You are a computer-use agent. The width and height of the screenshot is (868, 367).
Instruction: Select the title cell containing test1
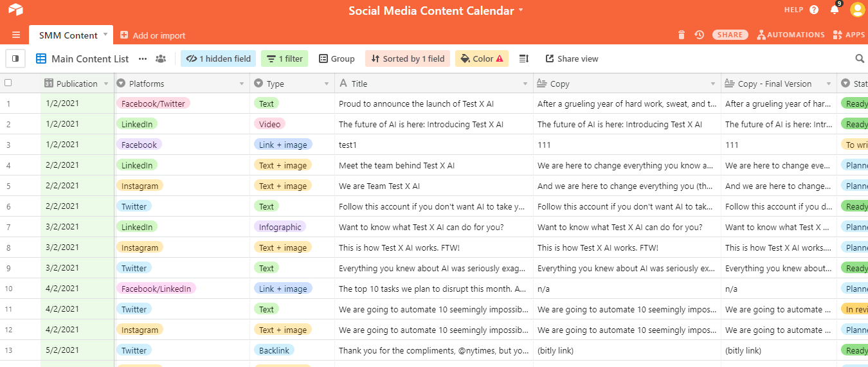(433, 145)
